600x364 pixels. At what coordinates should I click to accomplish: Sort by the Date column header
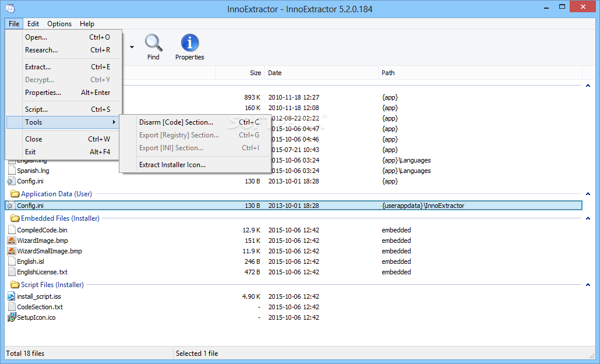[x=322, y=73]
